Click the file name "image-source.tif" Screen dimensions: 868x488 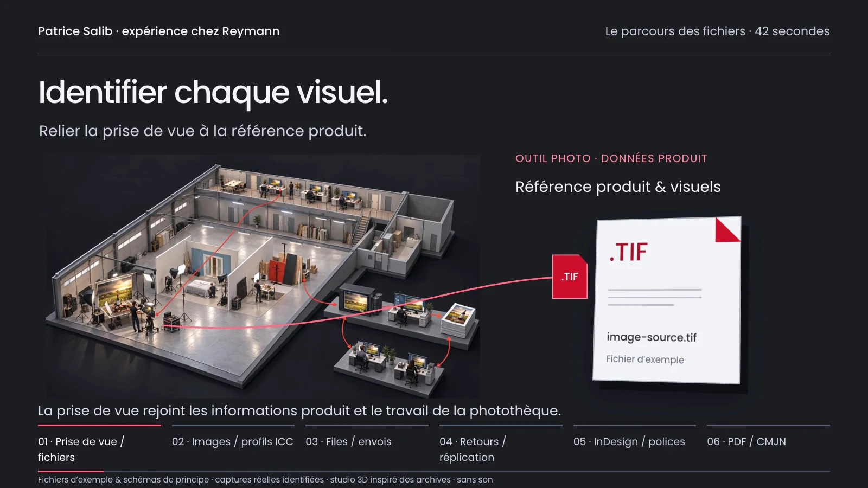652,337
